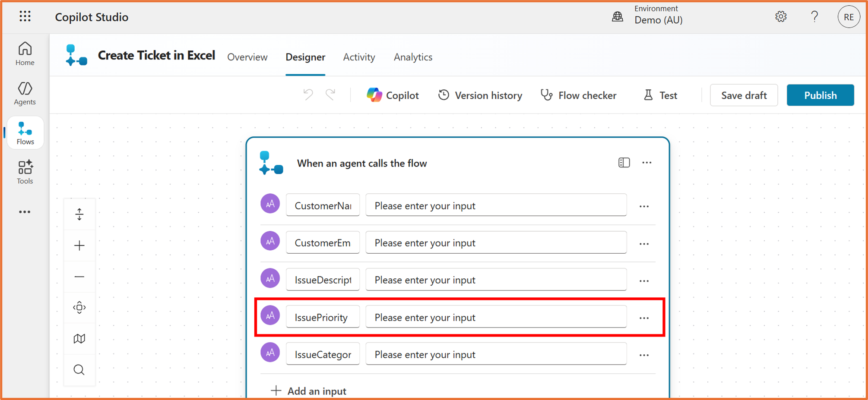The height and width of the screenshot is (400, 868).
Task: Select the Designer tab
Action: coord(305,57)
